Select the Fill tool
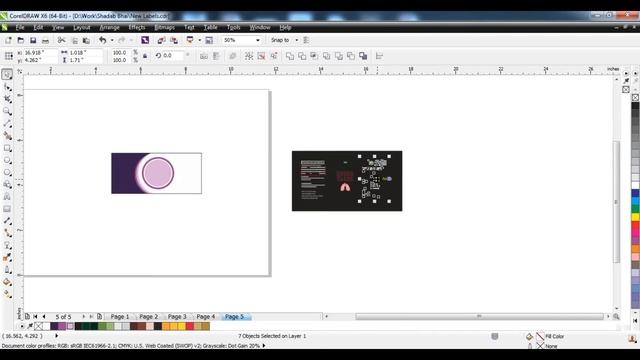The width and height of the screenshot is (640, 360). coord(7,282)
